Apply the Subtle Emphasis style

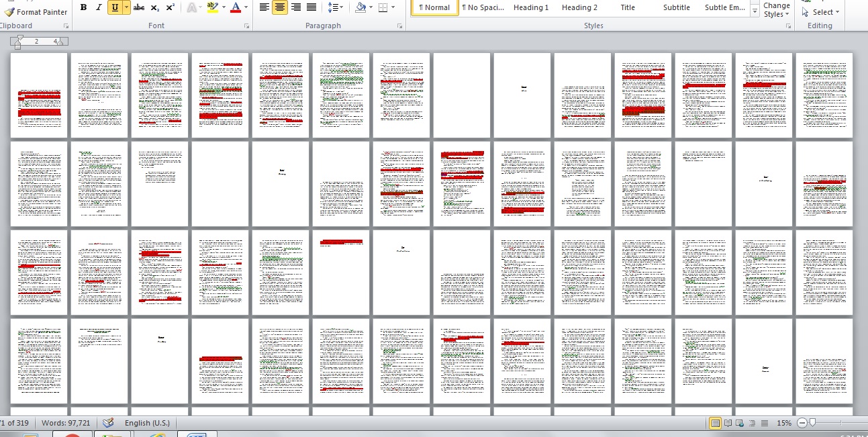point(725,7)
